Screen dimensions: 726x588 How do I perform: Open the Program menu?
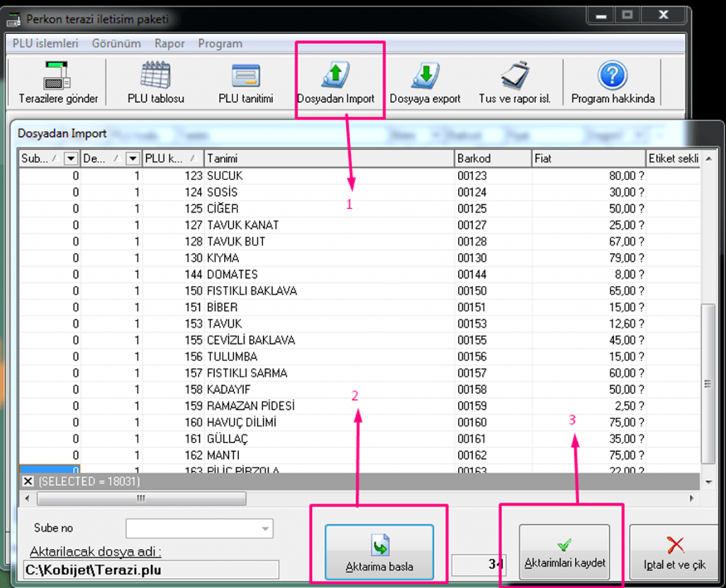(x=220, y=43)
